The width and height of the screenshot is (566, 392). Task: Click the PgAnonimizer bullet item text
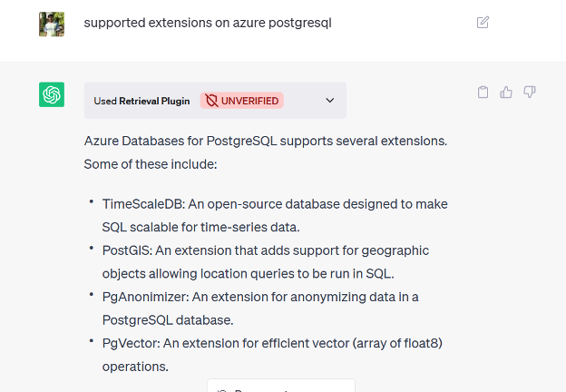(x=260, y=309)
